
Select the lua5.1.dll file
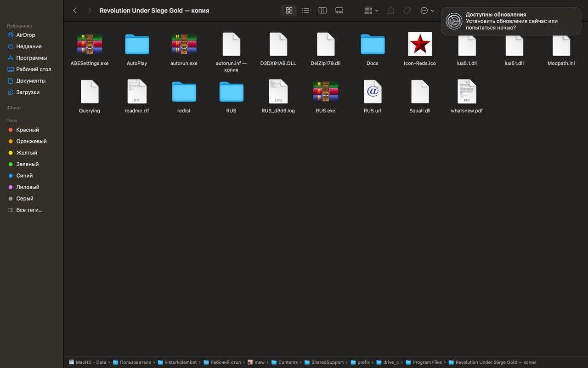point(467,46)
